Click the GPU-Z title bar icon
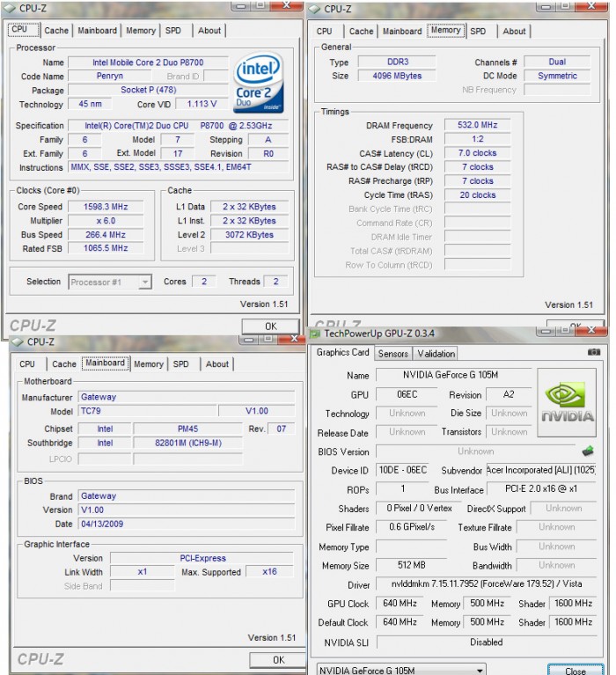This screenshot has height=675, width=616. point(316,334)
